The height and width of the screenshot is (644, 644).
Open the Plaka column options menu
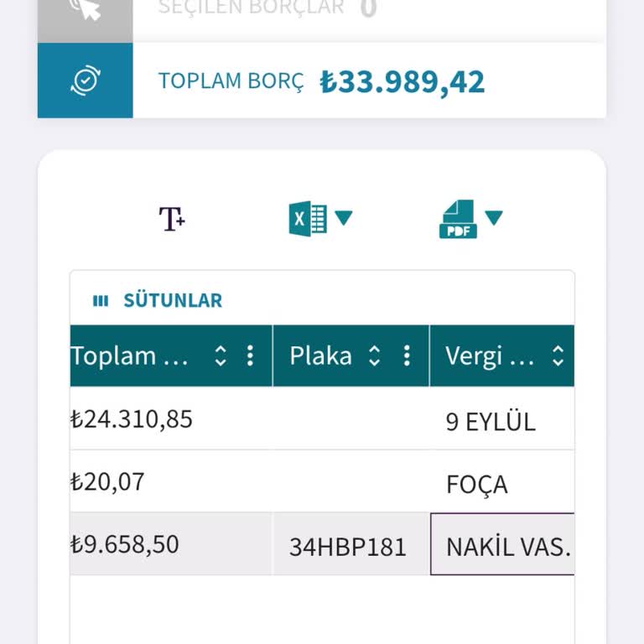coord(407,356)
